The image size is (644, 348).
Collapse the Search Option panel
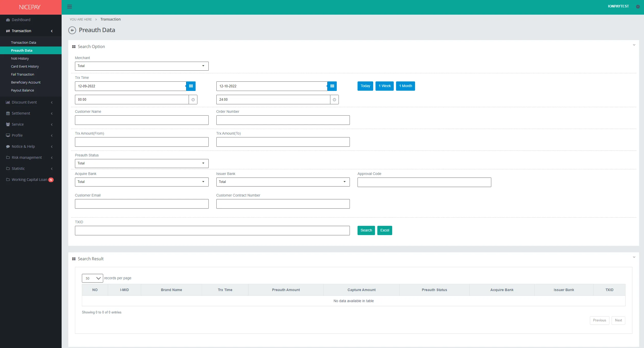coord(634,45)
